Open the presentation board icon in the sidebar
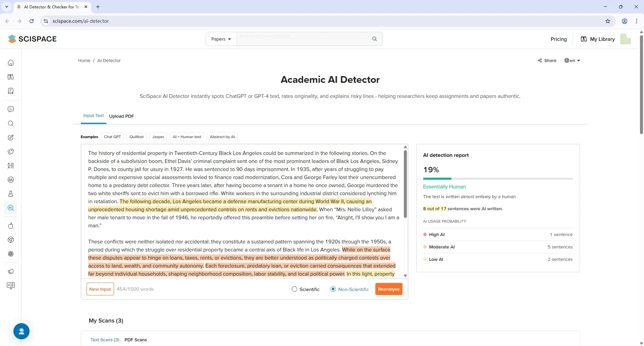 click(x=11, y=286)
